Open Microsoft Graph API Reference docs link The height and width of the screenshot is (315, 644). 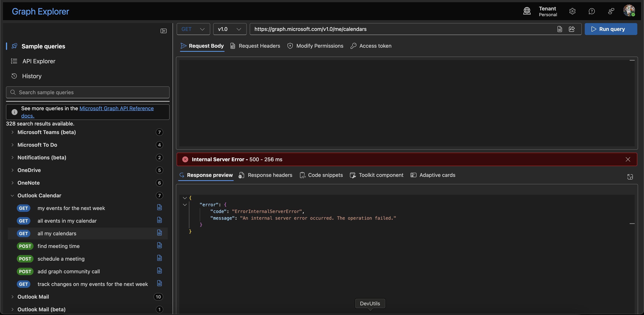point(116,108)
